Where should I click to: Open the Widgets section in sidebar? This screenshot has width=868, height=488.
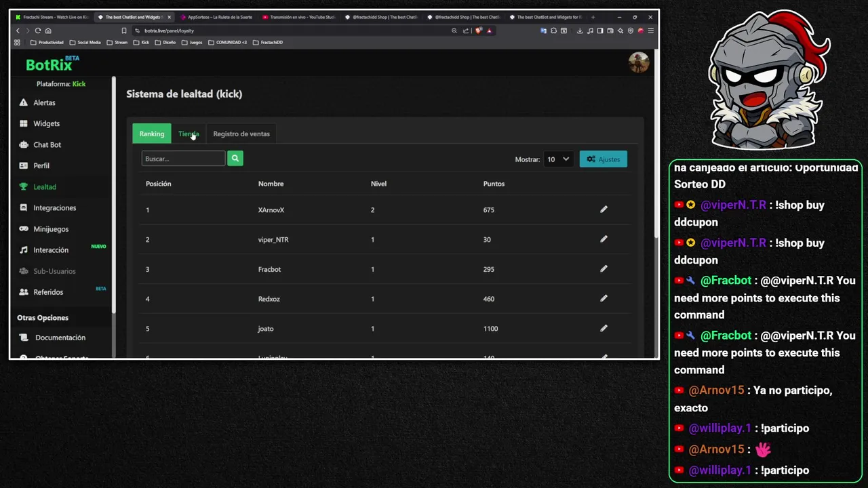coord(39,124)
